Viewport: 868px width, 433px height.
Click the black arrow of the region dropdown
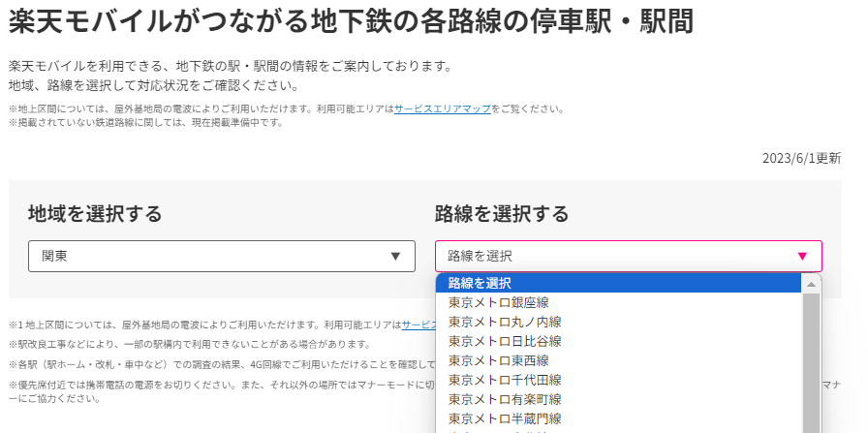pyautogui.click(x=395, y=257)
